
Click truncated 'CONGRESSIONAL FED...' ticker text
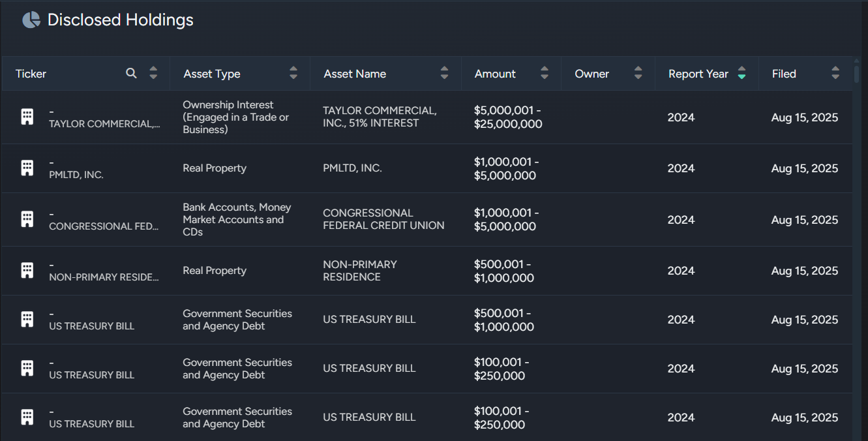(104, 226)
